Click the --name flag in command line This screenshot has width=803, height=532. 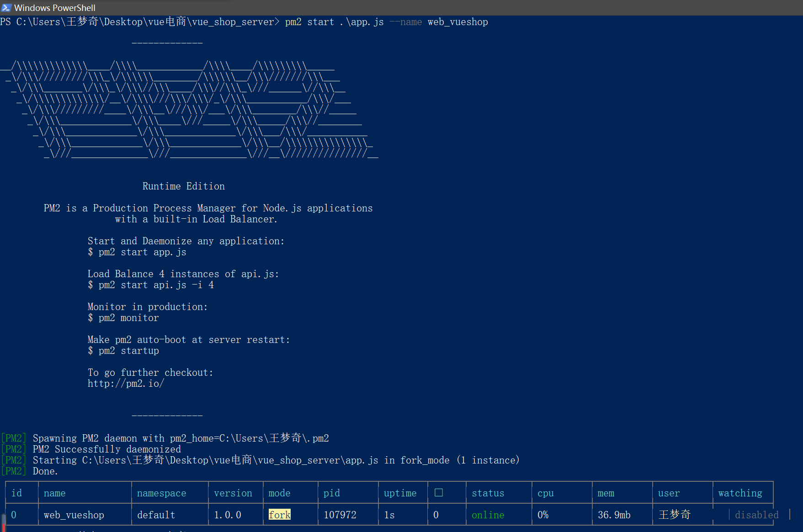pos(405,22)
